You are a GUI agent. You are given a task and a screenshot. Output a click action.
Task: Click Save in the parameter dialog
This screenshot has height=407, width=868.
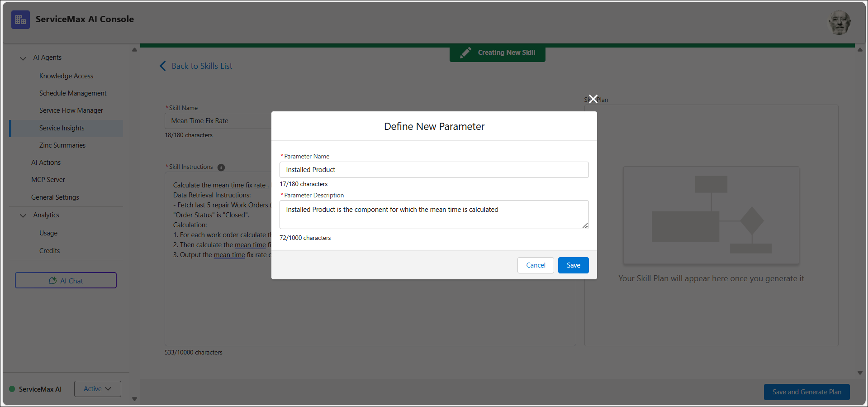click(x=573, y=265)
